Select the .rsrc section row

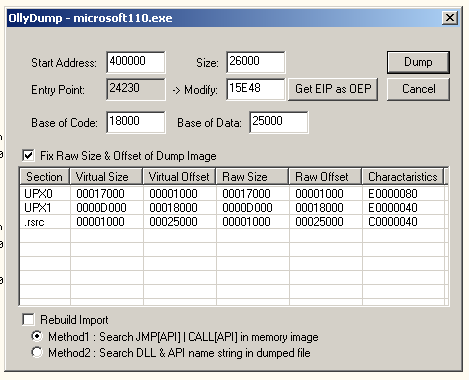point(233,222)
